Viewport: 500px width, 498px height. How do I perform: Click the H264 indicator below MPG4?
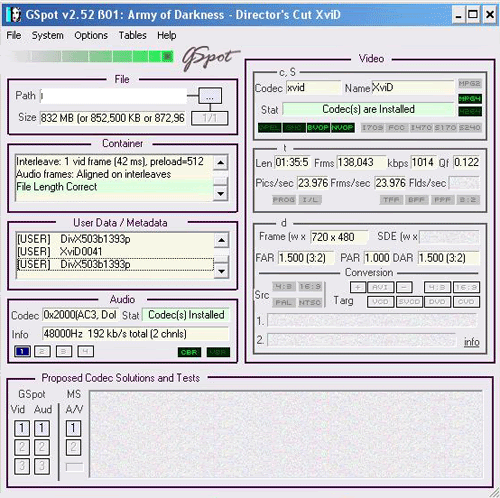[470, 111]
